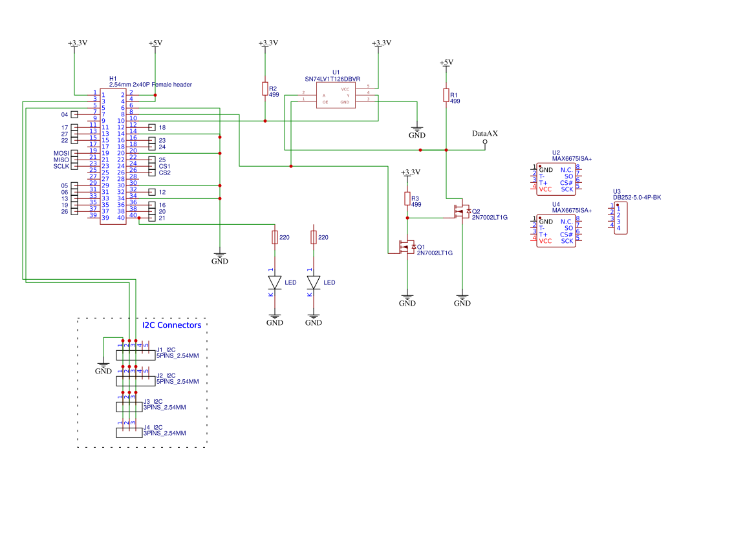Select the DataAX port circle

tap(485, 142)
